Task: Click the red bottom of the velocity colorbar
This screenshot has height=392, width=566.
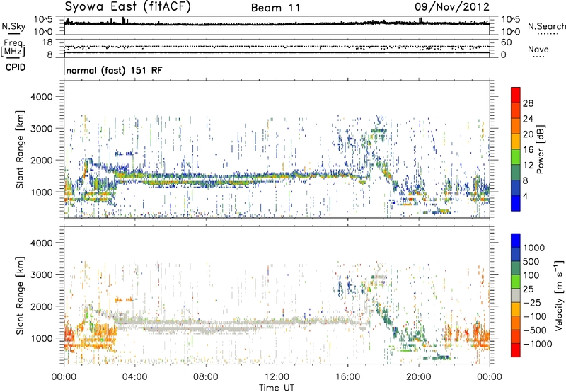Action: coord(516,350)
